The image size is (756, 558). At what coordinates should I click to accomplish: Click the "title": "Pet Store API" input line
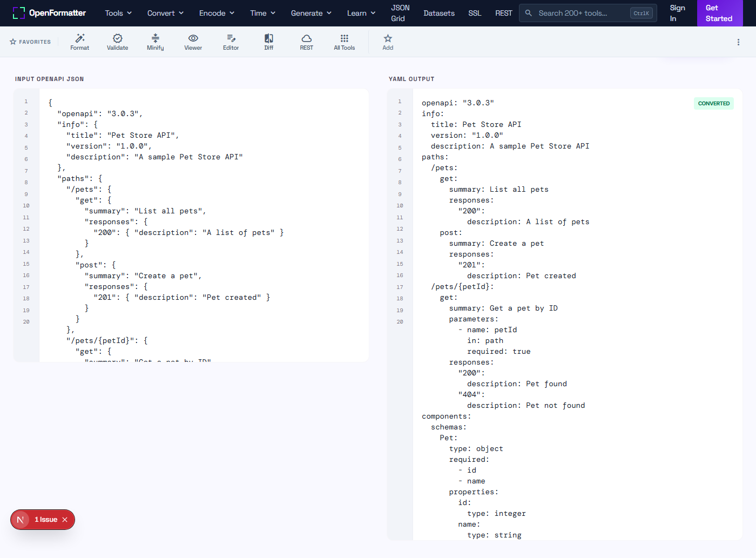(123, 136)
